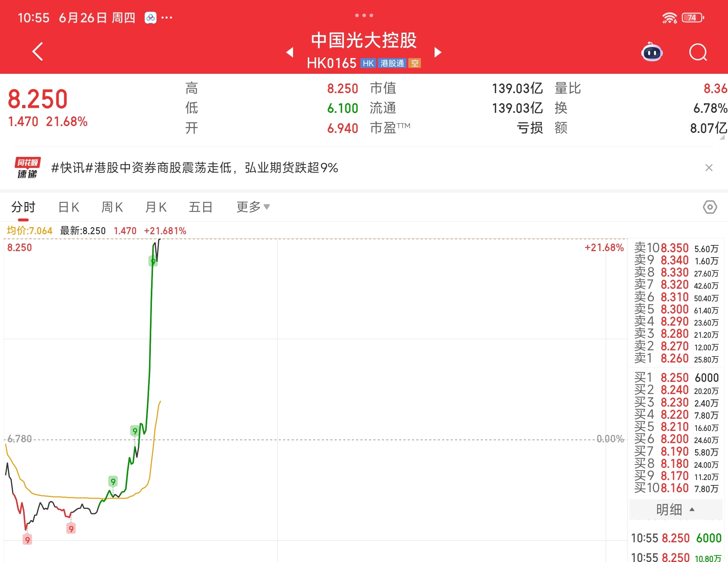The image size is (728, 562).
Task: Tap the stock code HK0165
Action: pyautogui.click(x=331, y=63)
